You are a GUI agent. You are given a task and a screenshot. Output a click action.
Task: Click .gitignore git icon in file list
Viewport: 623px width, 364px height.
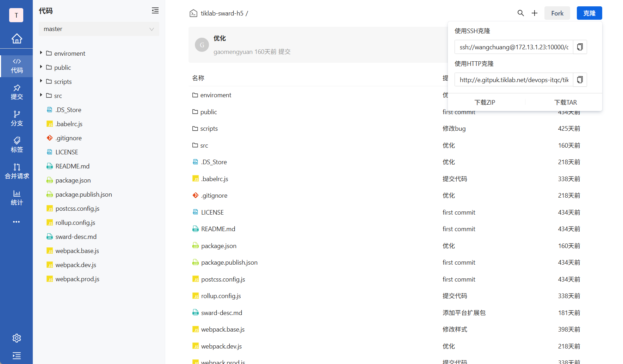tap(196, 195)
